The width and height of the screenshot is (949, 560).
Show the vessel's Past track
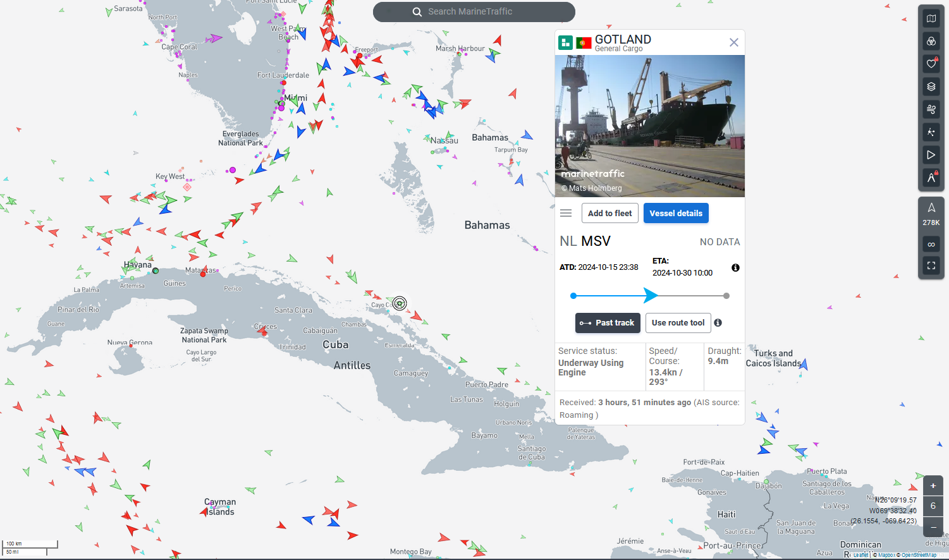pyautogui.click(x=608, y=322)
